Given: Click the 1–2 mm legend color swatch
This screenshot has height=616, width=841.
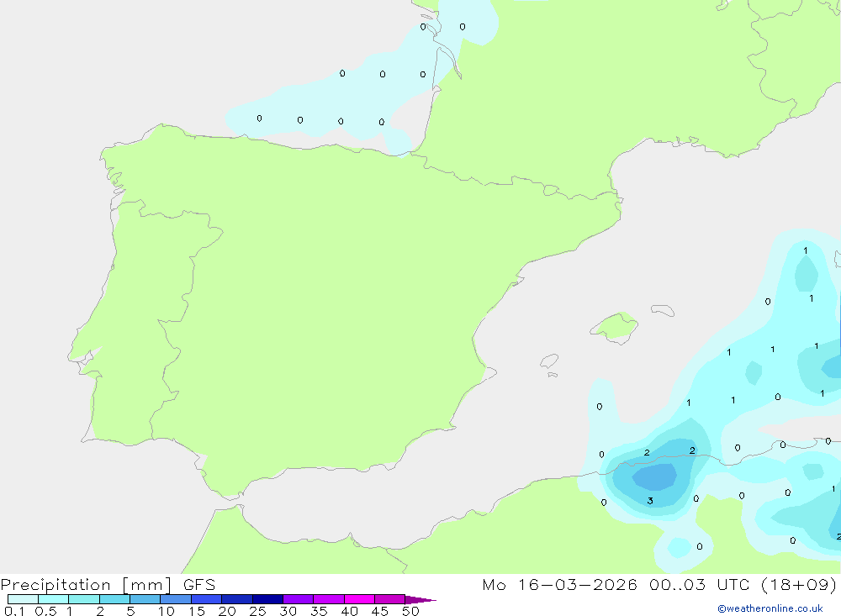Looking at the screenshot, I should point(84,599).
